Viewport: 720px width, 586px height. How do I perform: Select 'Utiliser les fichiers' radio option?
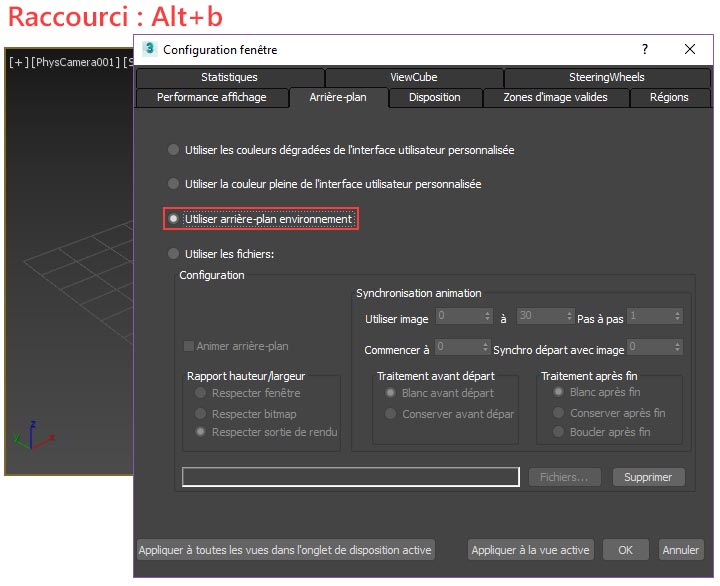(174, 254)
